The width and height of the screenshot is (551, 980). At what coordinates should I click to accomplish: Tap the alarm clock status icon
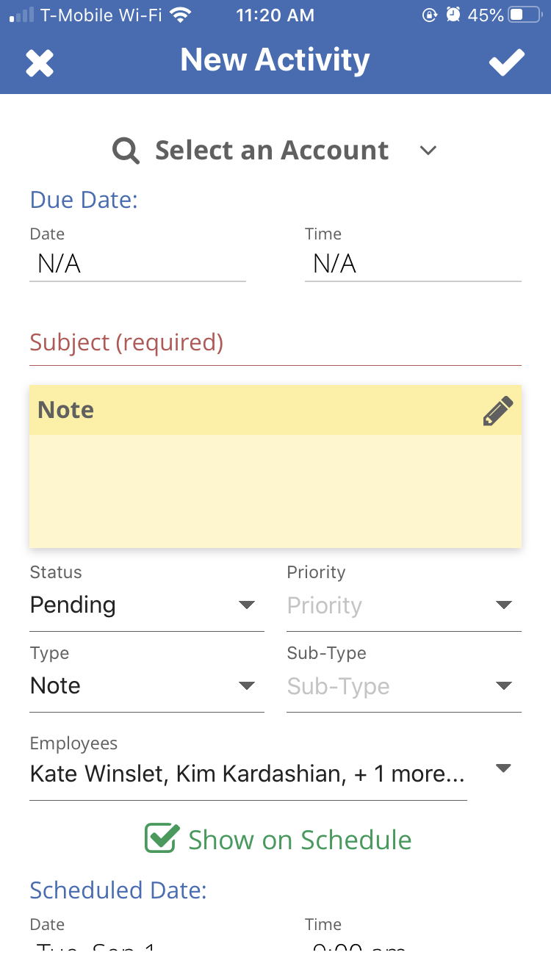tap(454, 15)
